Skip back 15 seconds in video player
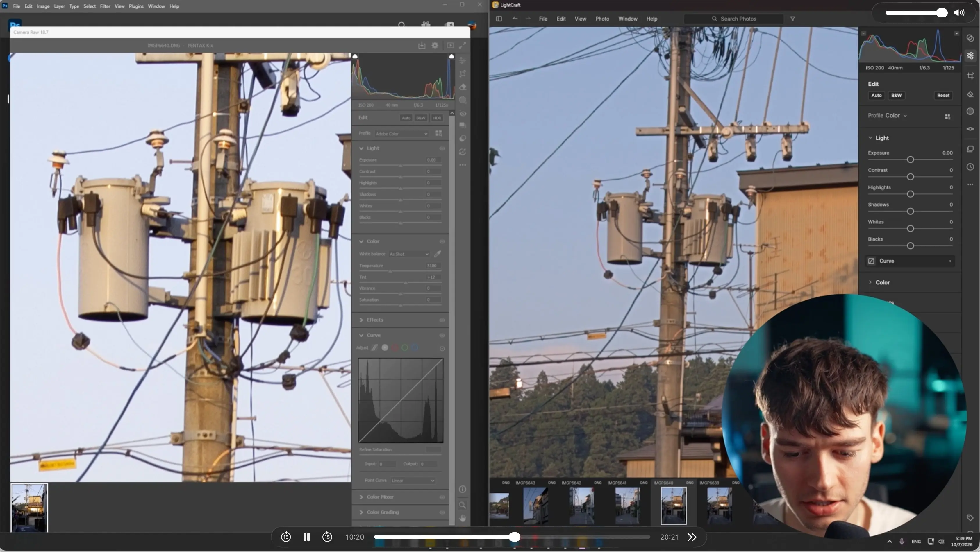Viewport: 980px width, 552px height. coord(286,537)
